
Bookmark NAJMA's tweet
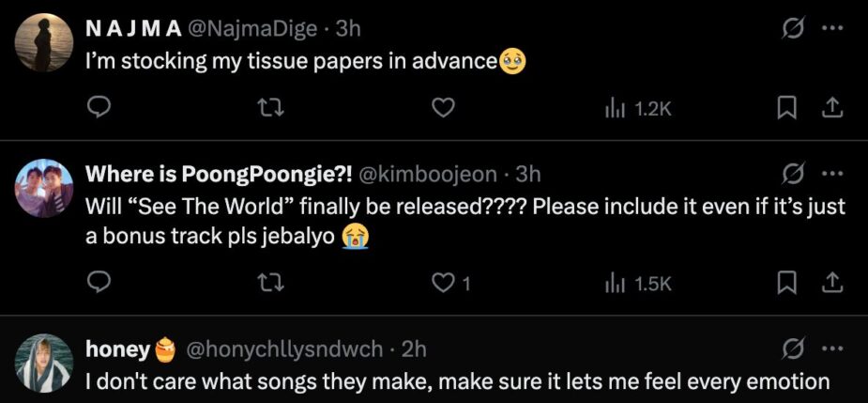(785, 109)
